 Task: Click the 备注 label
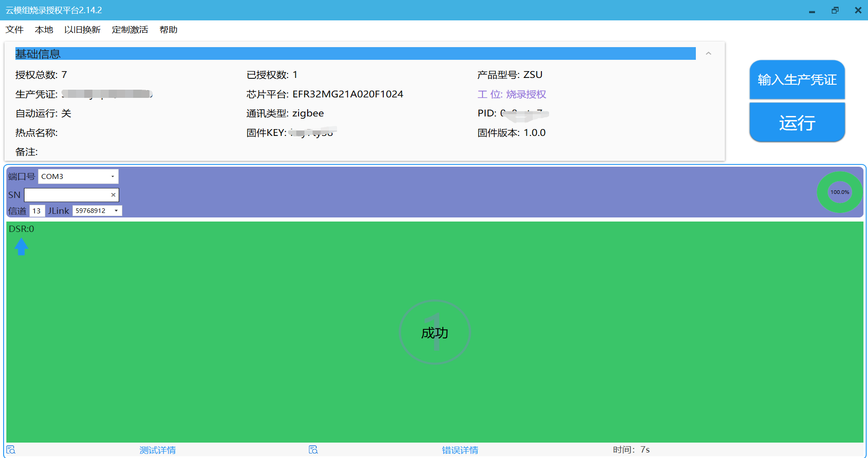tap(27, 152)
